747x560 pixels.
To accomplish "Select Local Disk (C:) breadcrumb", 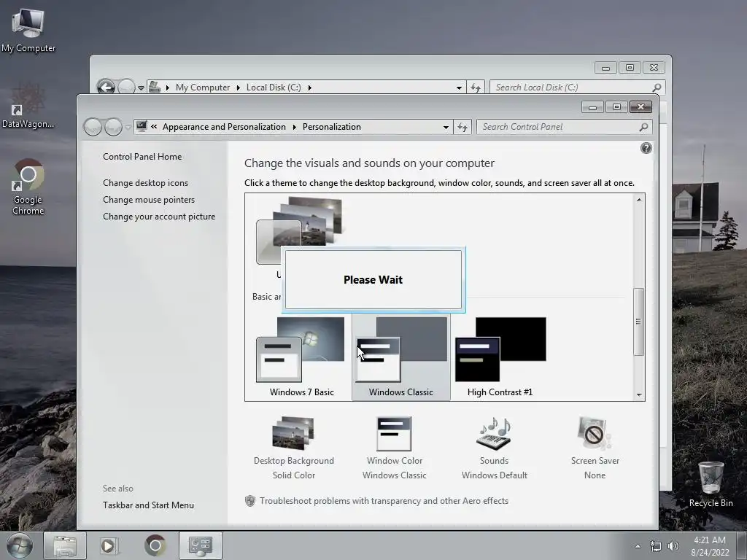I will click(274, 87).
